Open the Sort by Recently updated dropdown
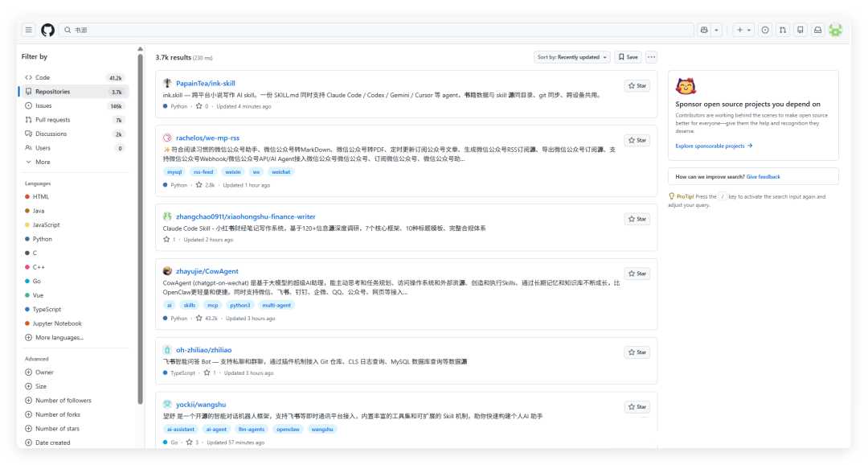 point(572,57)
